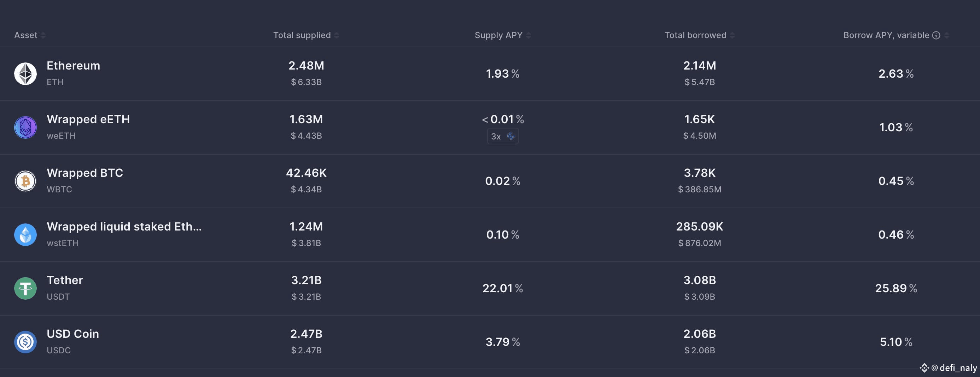
Task: Sort by Total supplied arrows
Action: 337,35
